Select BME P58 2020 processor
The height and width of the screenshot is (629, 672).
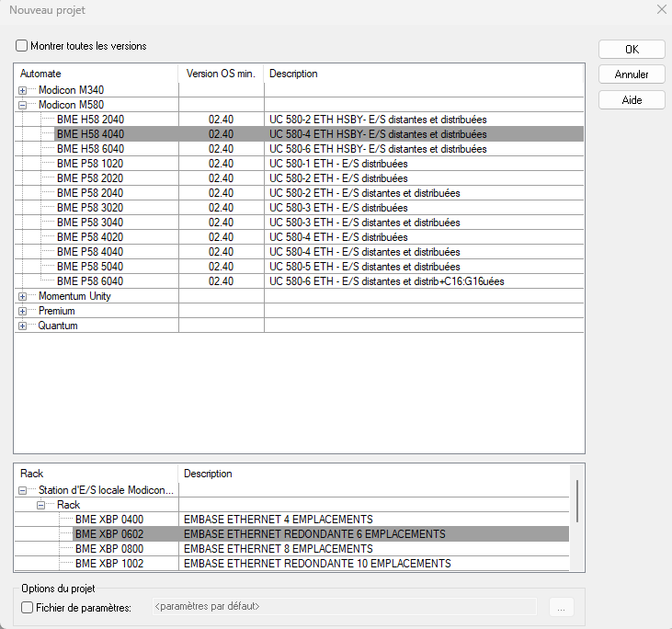(90, 177)
